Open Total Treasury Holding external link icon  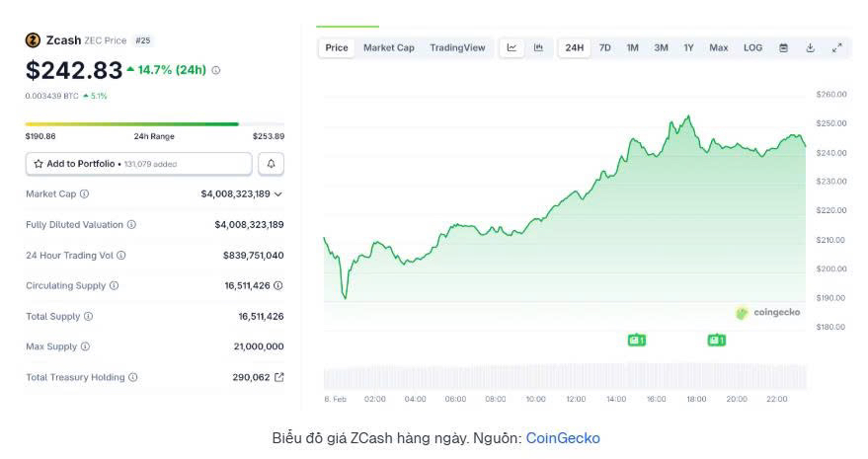[279, 377]
